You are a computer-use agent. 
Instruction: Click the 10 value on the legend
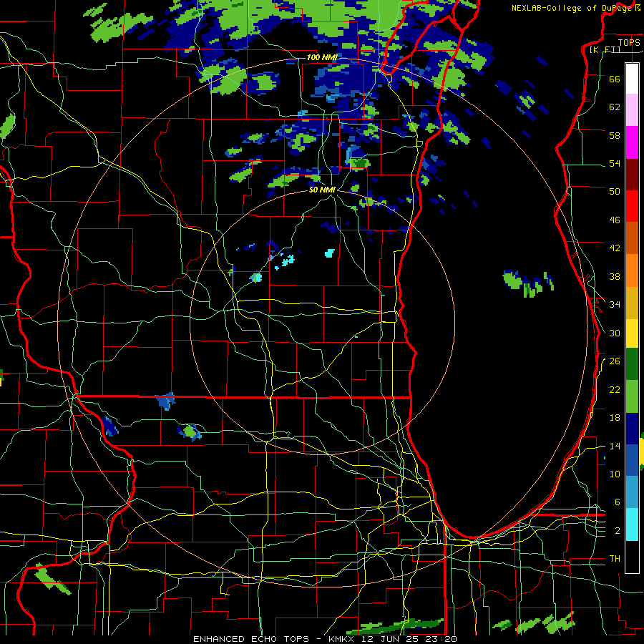coord(615,474)
